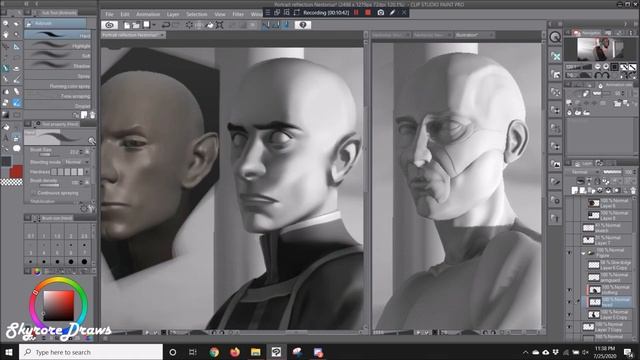The width and height of the screenshot is (640, 360).
Task: Adjust the Brush Size stepper arrows
Action: coord(81,152)
